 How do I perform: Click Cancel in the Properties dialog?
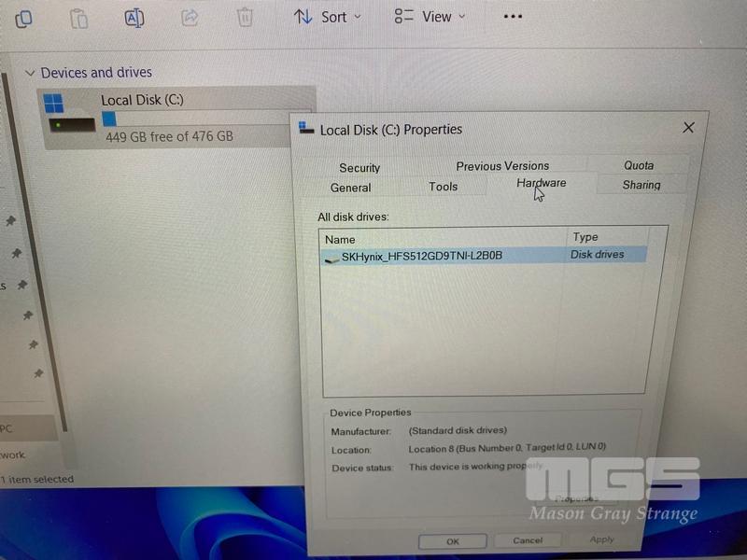pos(528,539)
